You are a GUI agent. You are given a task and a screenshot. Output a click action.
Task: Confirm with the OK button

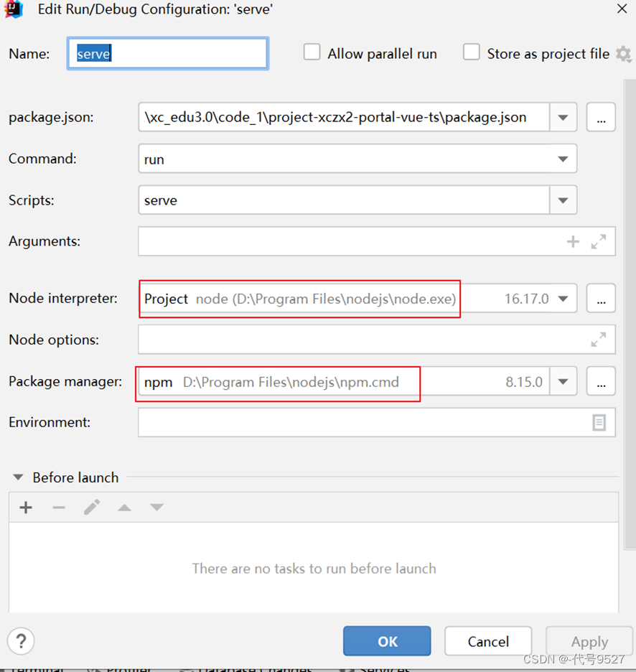pyautogui.click(x=387, y=641)
